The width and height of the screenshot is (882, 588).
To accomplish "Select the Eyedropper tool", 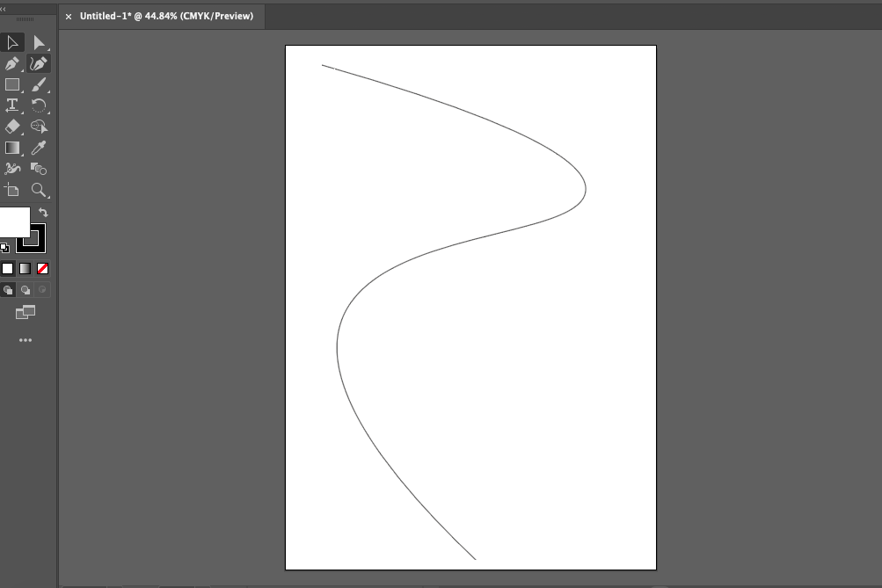I will click(x=39, y=148).
